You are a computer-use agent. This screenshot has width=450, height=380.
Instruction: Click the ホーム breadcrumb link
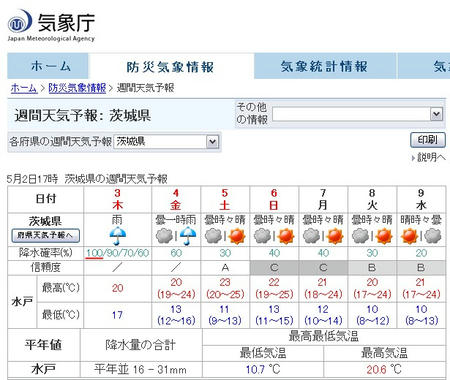(24, 88)
